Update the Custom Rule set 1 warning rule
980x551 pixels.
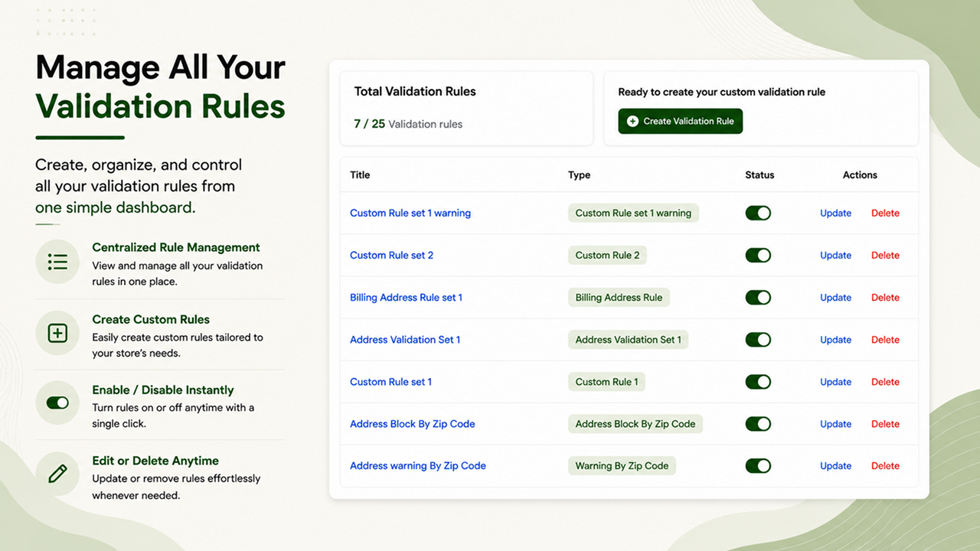point(835,213)
